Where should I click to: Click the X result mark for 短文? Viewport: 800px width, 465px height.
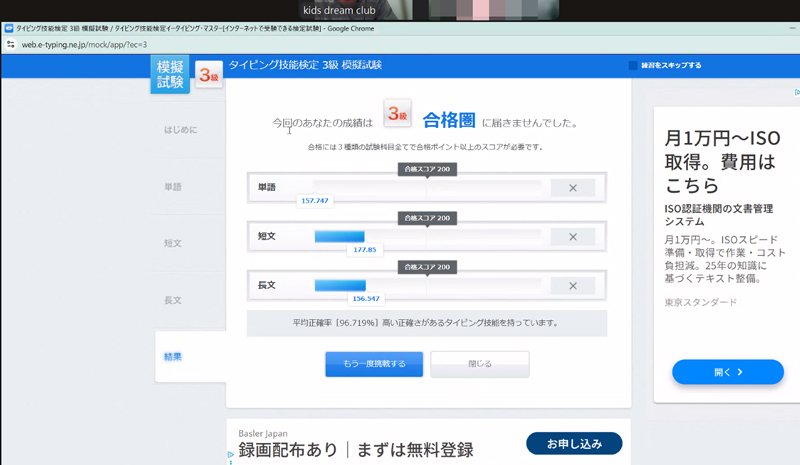pyautogui.click(x=573, y=237)
